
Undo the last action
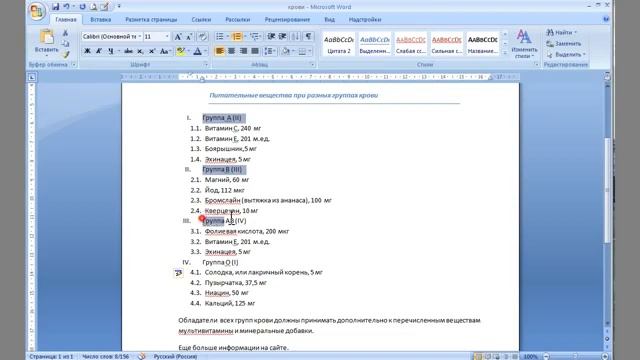pos(66,7)
